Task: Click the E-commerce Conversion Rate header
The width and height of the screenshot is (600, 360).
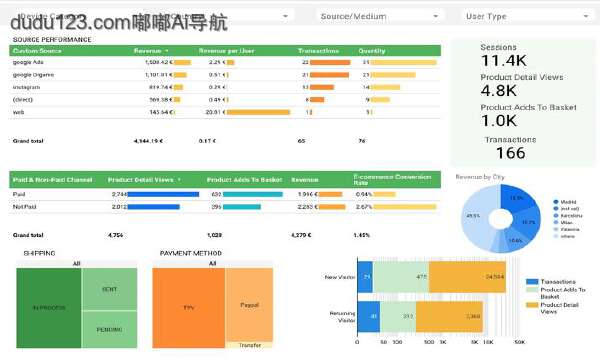Action: tap(392, 180)
